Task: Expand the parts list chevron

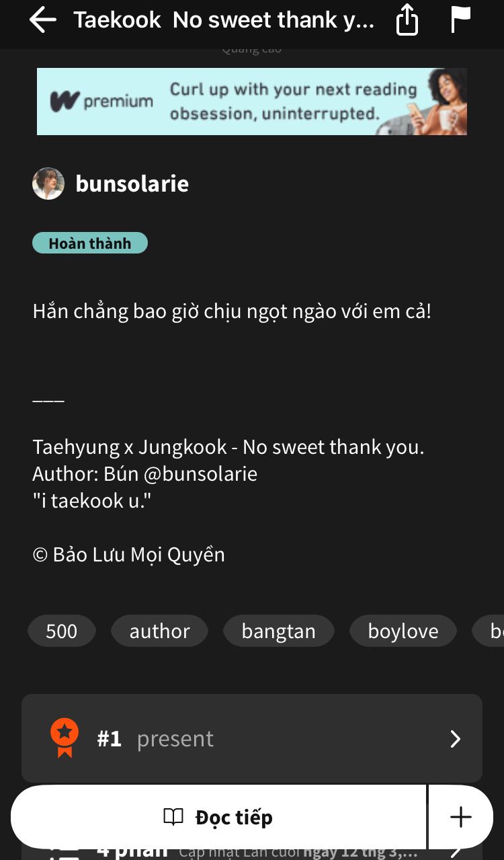Action: tap(456, 851)
